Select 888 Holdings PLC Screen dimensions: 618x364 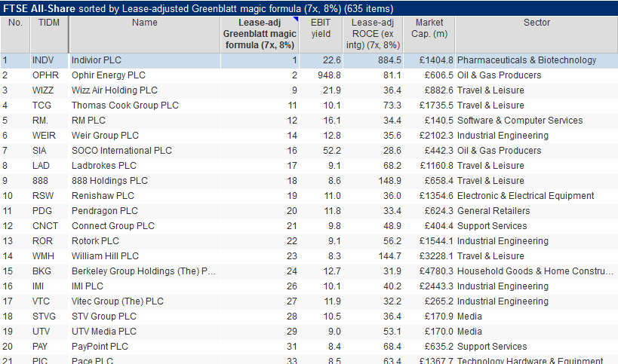[x=109, y=181]
